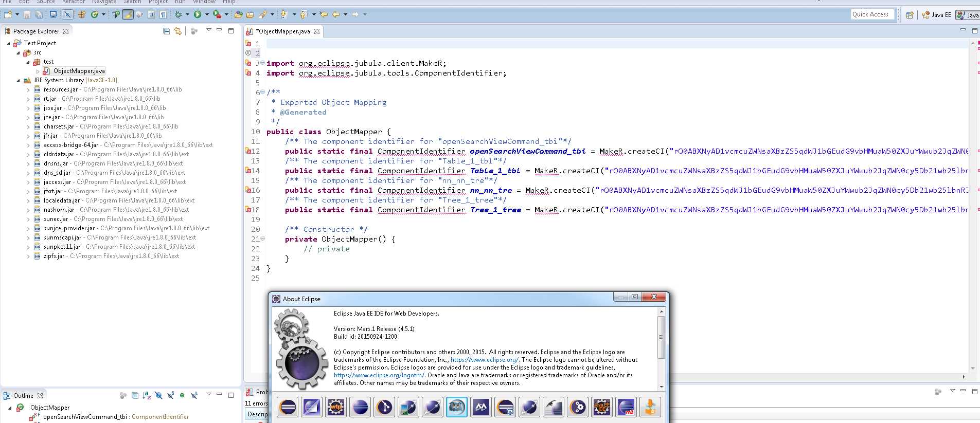Viewport: 980px width, 423px height.
Task: Click the Java EE IDE plugin icon
Action: coord(602,408)
